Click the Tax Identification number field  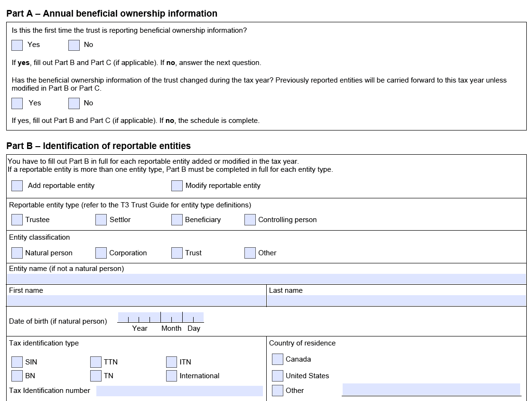tap(179, 391)
